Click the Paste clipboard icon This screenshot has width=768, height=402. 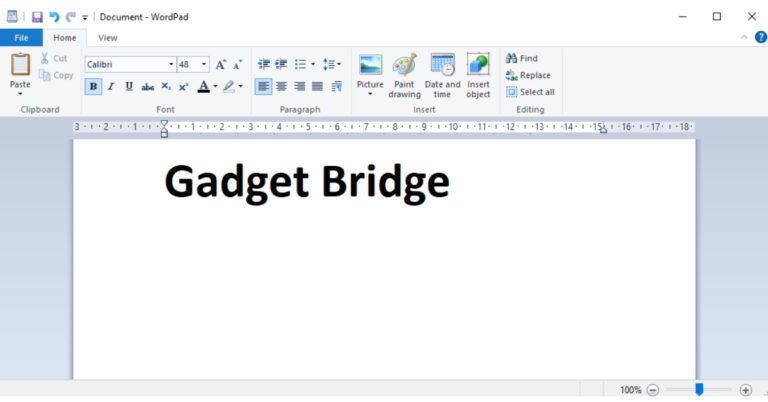click(20, 65)
